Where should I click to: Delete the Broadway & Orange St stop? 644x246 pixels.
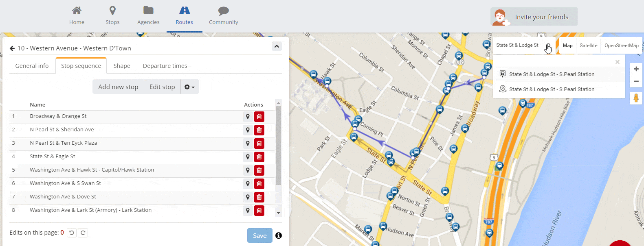point(259,117)
